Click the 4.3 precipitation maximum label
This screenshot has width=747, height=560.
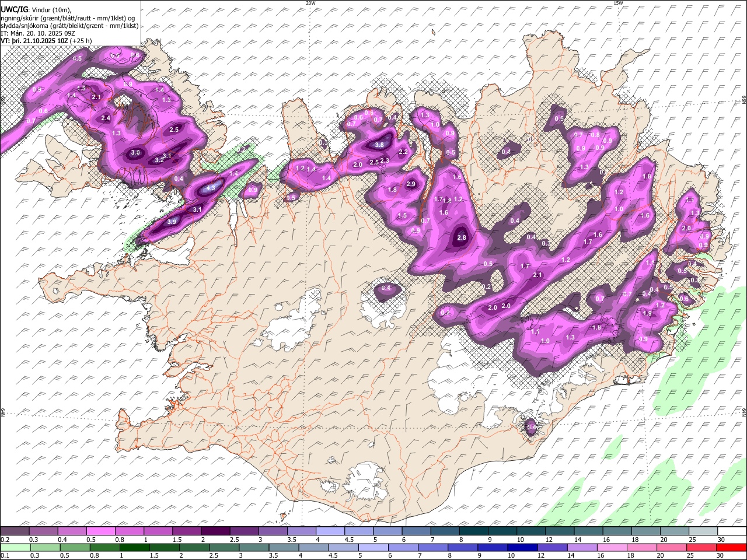pos(211,188)
